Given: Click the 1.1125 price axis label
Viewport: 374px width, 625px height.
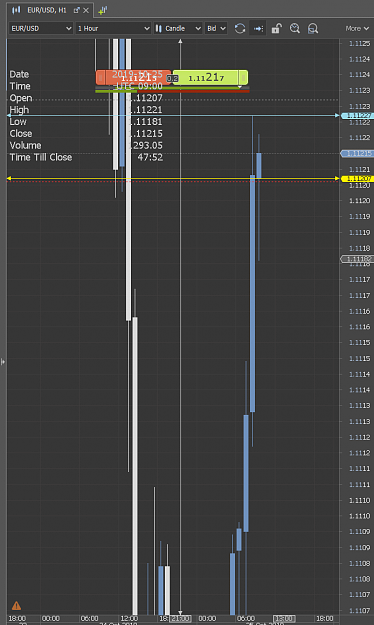Looking at the screenshot, I should 359,43.
